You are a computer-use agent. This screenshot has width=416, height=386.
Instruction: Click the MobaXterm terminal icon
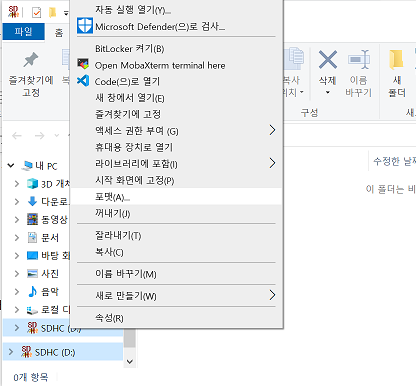point(83,64)
